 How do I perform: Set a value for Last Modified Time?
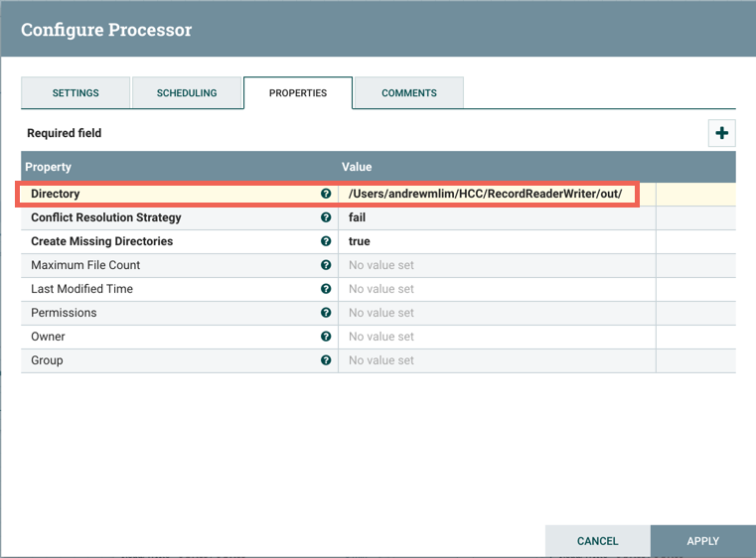[497, 289]
